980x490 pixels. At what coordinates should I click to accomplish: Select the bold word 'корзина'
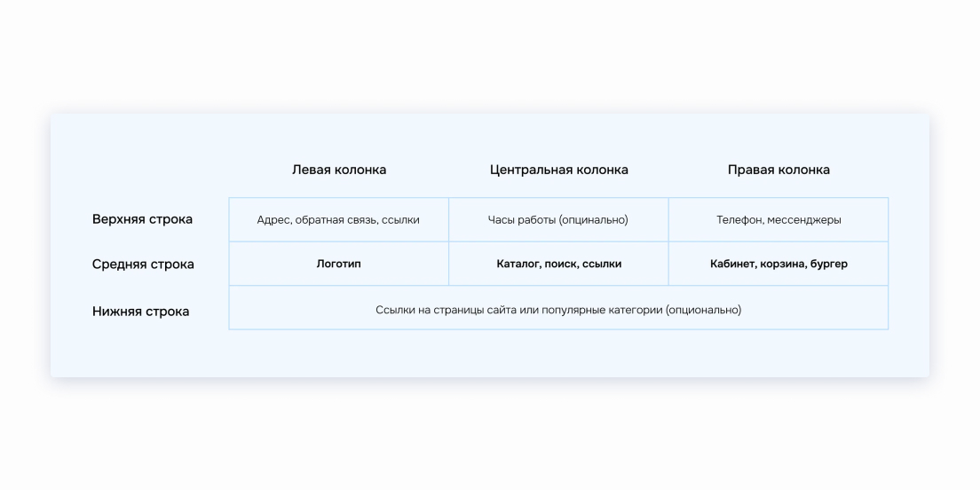(x=784, y=264)
